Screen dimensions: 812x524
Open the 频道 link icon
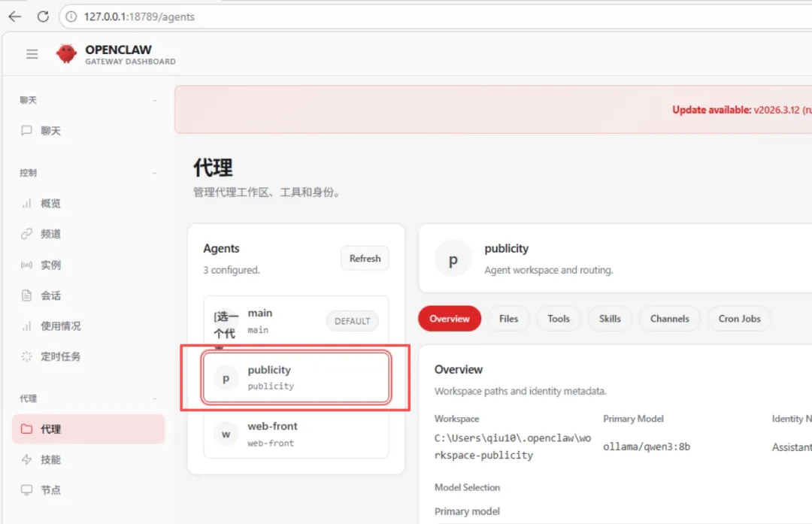[x=26, y=234]
